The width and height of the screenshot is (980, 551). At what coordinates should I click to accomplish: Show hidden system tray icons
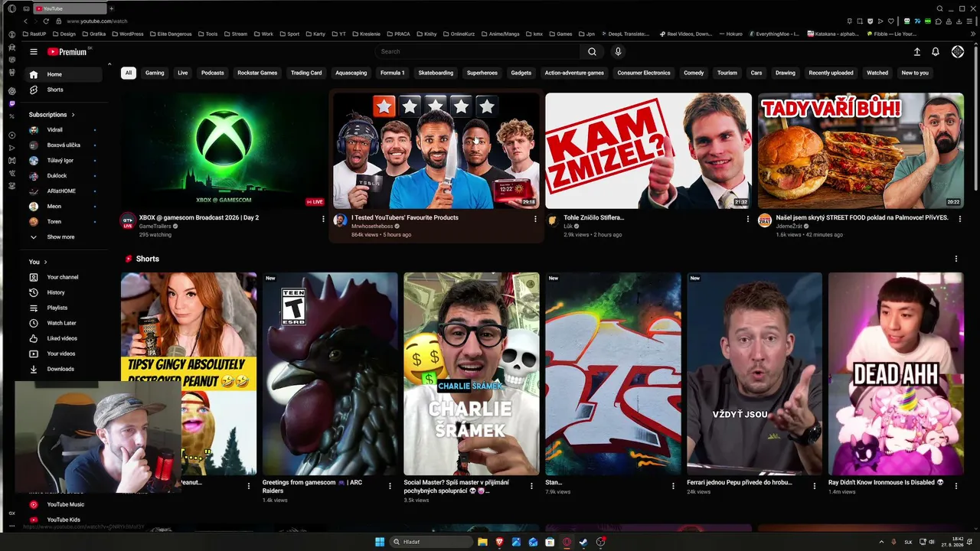pyautogui.click(x=881, y=542)
